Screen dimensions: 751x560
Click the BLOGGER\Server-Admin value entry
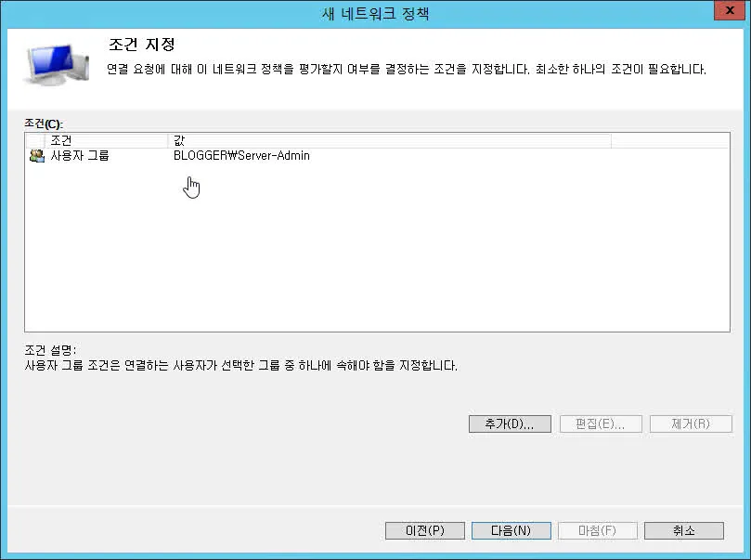pos(241,156)
